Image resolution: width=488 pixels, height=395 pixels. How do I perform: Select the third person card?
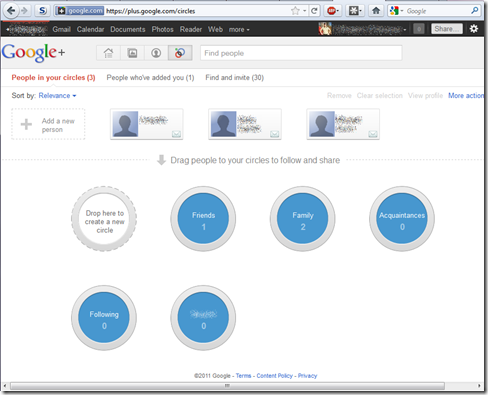pos(343,124)
